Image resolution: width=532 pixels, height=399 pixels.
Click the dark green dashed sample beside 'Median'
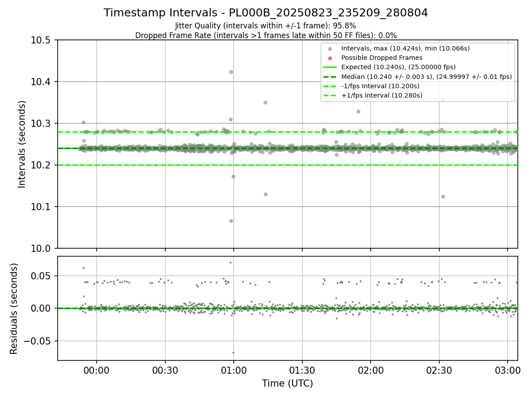[x=330, y=77]
